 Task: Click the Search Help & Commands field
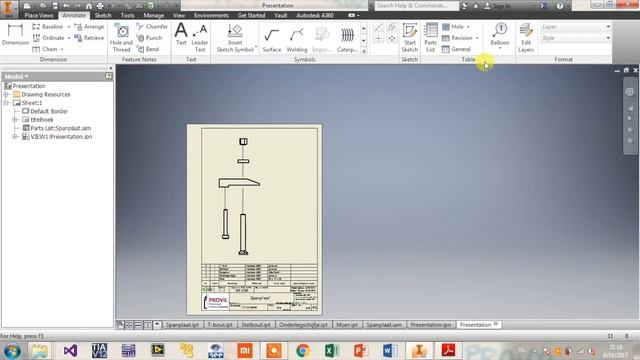[416, 5]
